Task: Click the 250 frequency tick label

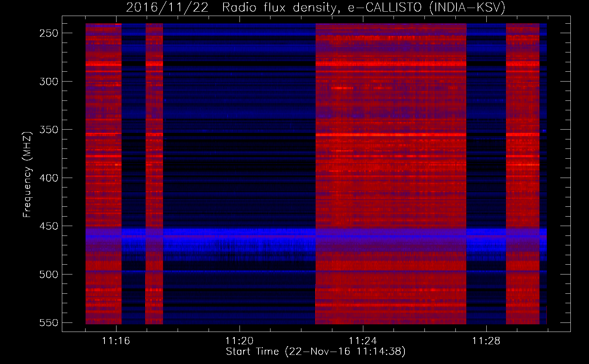Action: point(49,33)
